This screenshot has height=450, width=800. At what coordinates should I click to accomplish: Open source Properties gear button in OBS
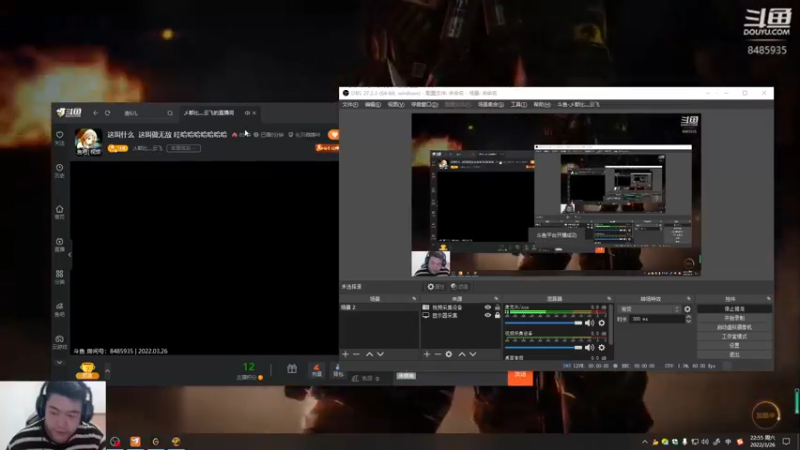(436, 287)
